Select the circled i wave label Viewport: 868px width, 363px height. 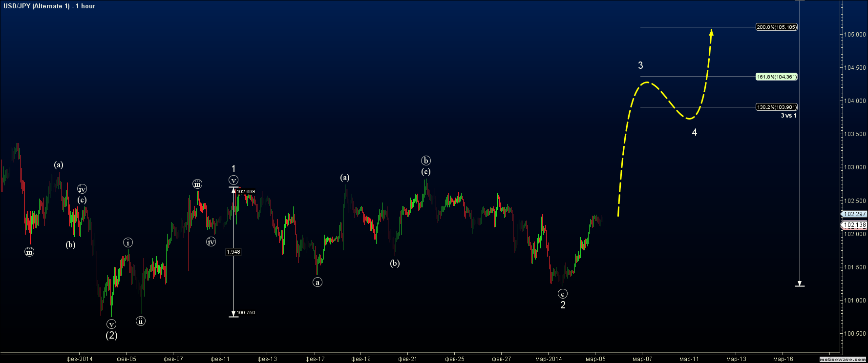click(x=128, y=242)
